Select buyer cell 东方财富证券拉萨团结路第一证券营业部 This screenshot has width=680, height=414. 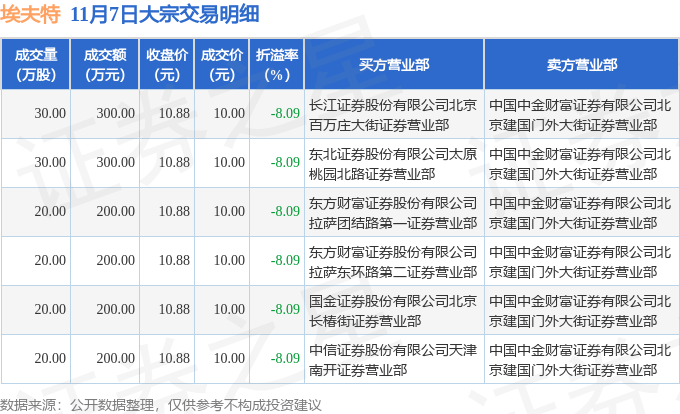(393, 213)
